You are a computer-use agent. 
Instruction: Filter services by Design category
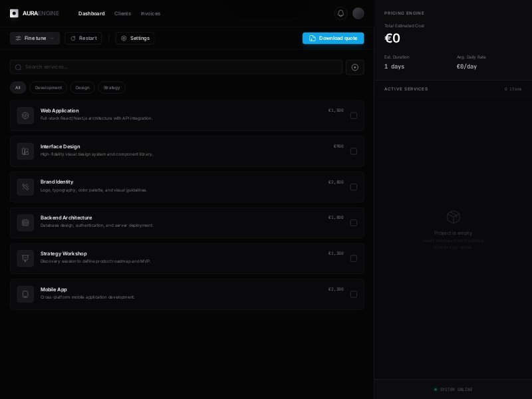82,87
